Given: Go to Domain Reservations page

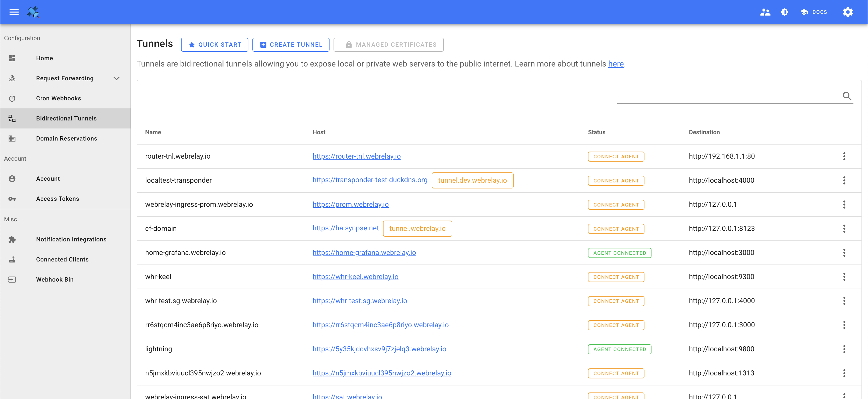Looking at the screenshot, I should pos(66,138).
